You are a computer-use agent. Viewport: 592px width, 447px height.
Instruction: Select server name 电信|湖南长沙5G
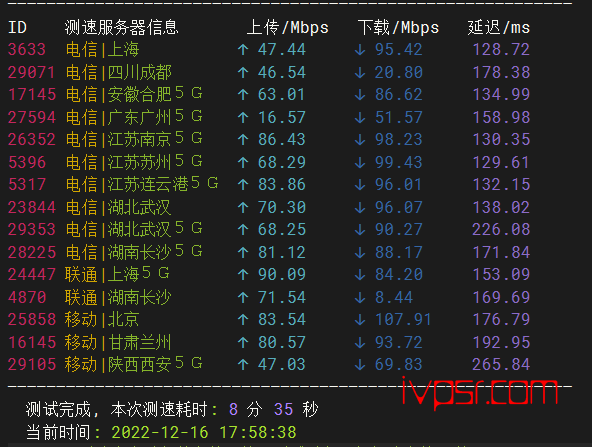(134, 252)
